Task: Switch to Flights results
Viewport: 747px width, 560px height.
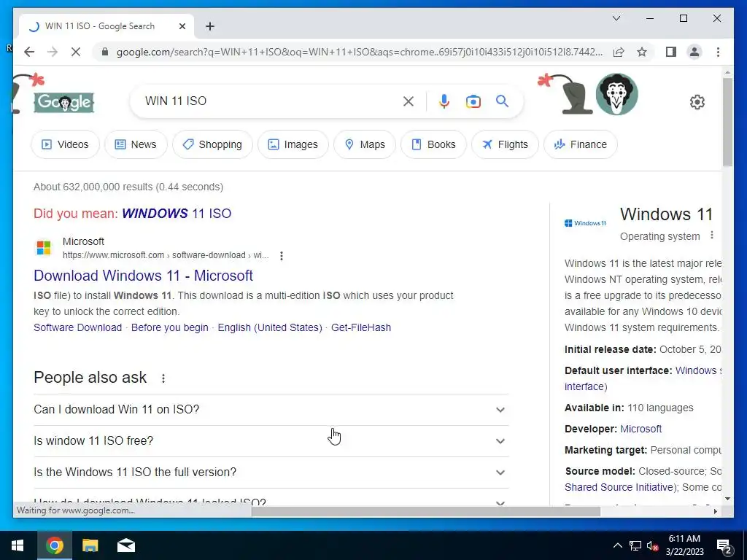Action: (505, 144)
